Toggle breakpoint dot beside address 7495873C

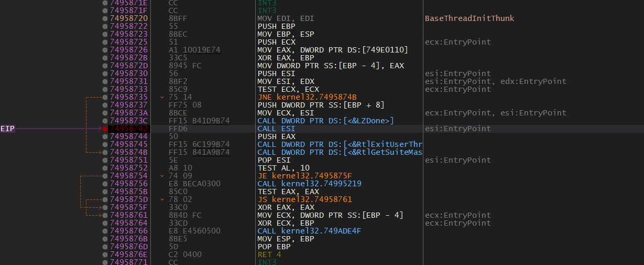(x=105, y=121)
